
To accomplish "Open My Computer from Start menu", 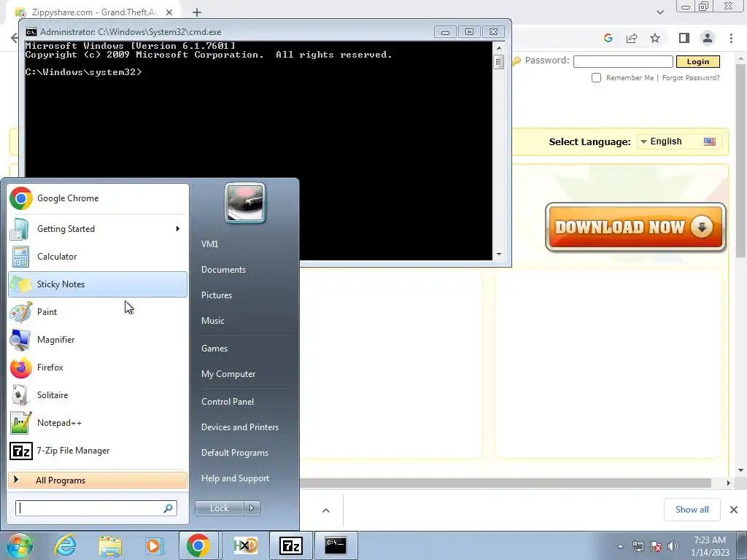I will pyautogui.click(x=228, y=374).
